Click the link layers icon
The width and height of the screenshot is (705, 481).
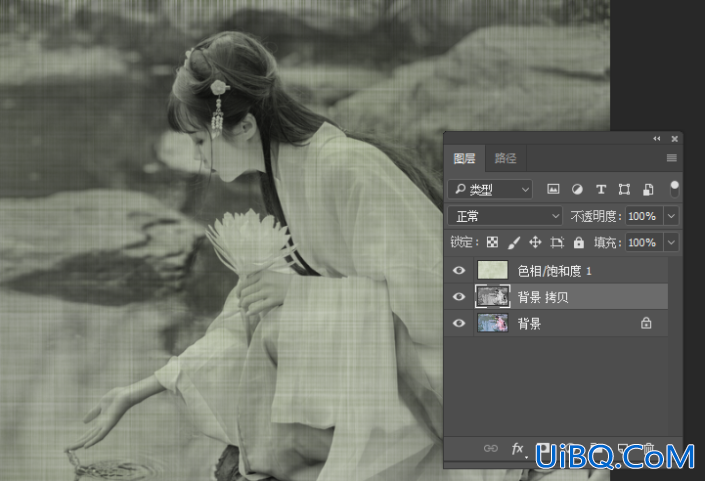coord(491,448)
